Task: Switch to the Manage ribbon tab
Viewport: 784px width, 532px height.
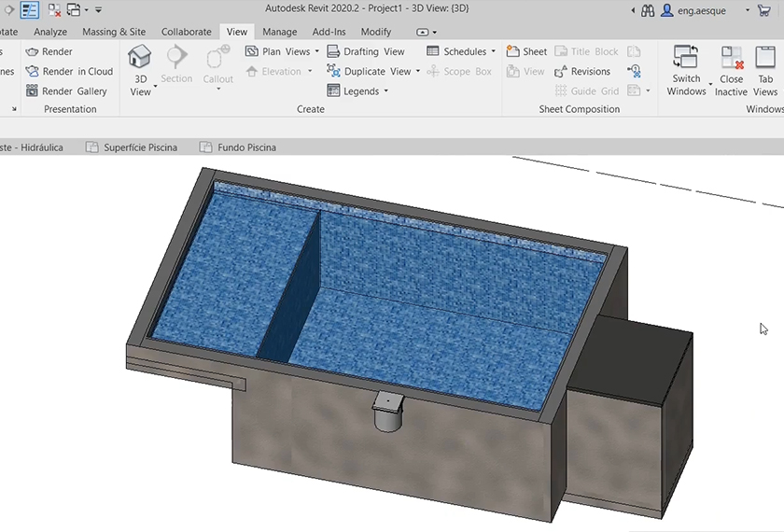Action: pos(280,32)
